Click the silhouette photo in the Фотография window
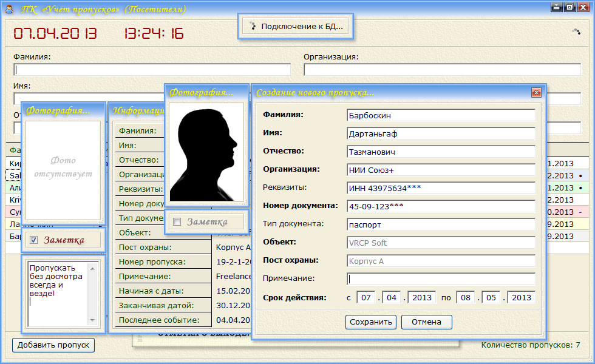595x364 pixels. [206, 152]
